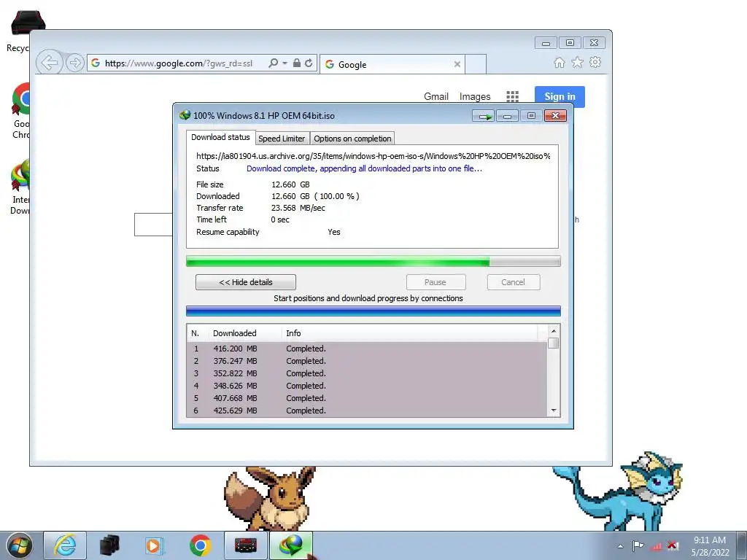Select connection row with 376.247 MB
The image size is (747, 560).
click(368, 361)
